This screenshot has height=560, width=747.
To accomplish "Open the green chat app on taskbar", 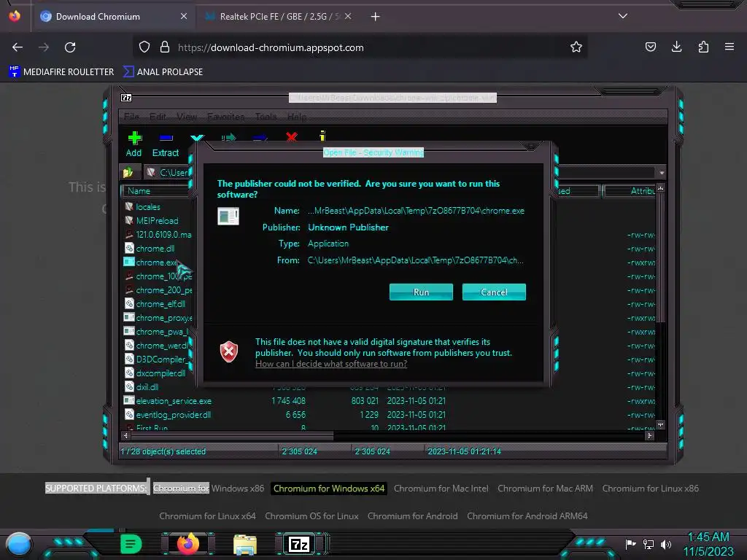I will point(131,544).
